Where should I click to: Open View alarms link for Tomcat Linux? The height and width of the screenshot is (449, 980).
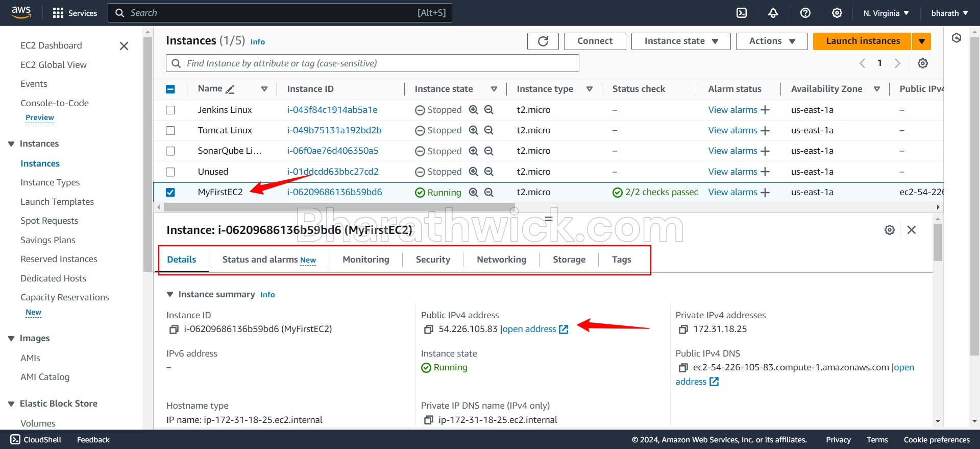pyautogui.click(x=732, y=130)
